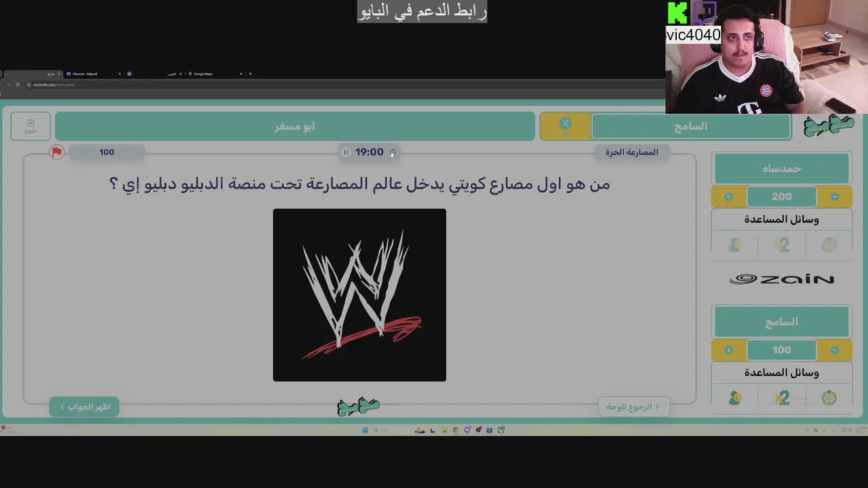Click the question text about Kuwaiti wrestler

pos(359,184)
